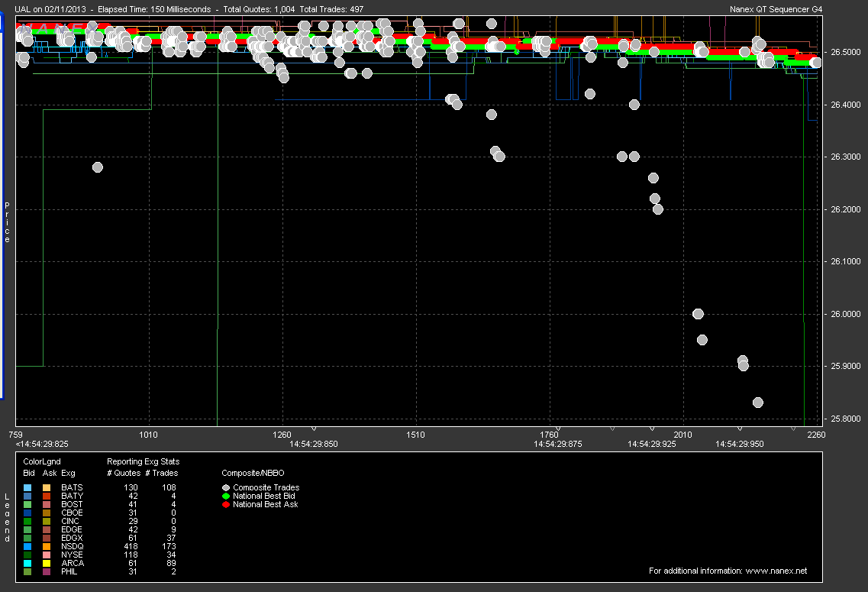This screenshot has width=868, height=592.
Task: Select the BATY exchange label
Action: click(72, 497)
